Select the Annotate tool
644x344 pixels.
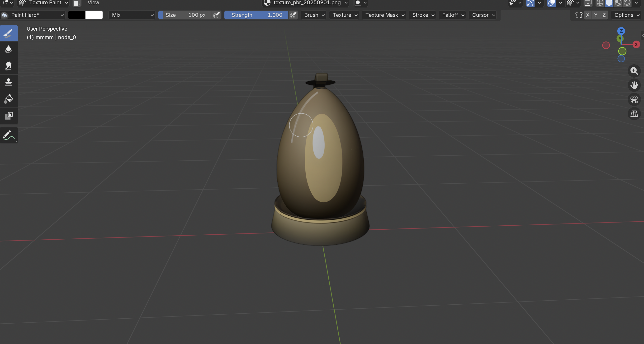click(x=9, y=135)
